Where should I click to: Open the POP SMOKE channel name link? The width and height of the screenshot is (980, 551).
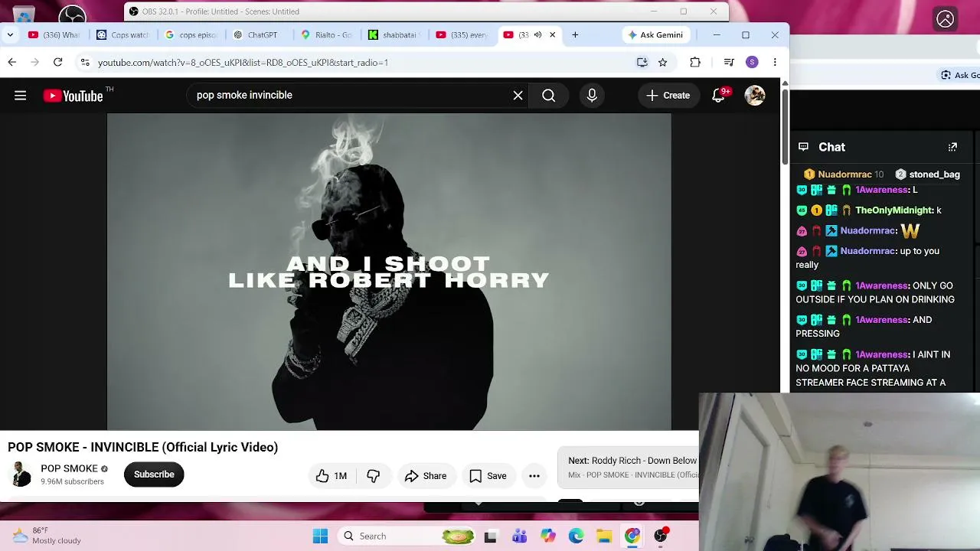pos(69,468)
